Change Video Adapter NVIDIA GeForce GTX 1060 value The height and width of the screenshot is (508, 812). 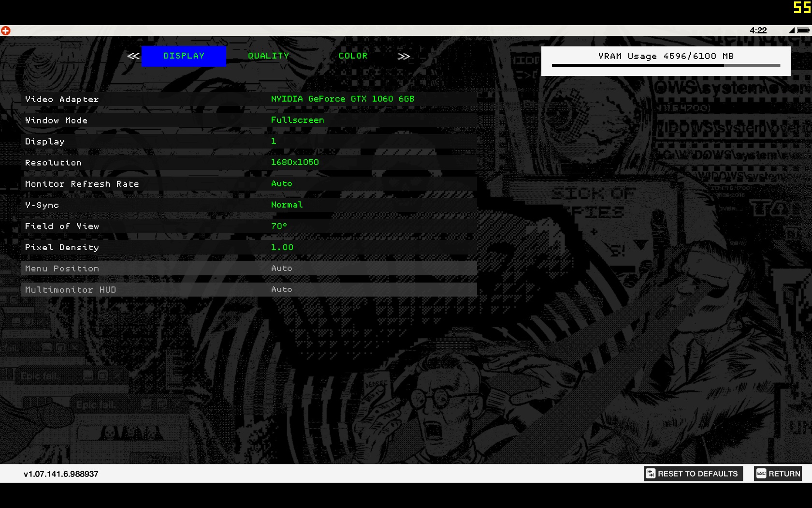tap(342, 99)
